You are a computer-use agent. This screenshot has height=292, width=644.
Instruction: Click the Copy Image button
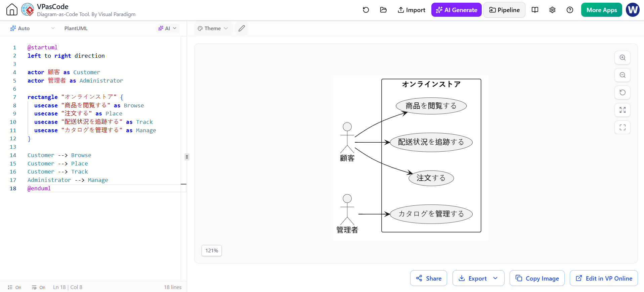(537, 278)
